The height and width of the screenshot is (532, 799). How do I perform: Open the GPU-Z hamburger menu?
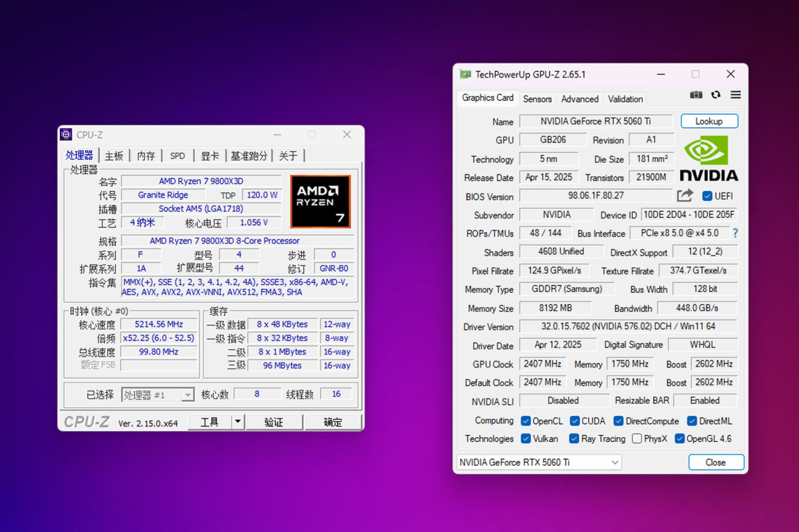coord(735,95)
